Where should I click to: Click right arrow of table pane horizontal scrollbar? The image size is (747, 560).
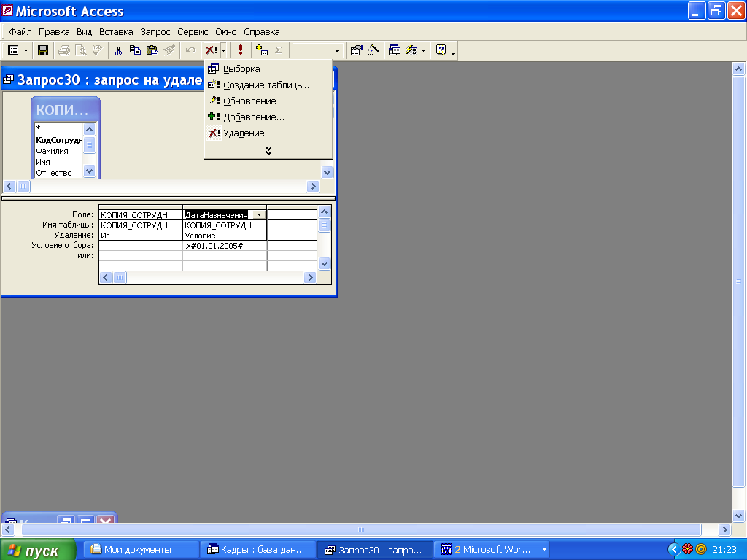[x=313, y=186]
